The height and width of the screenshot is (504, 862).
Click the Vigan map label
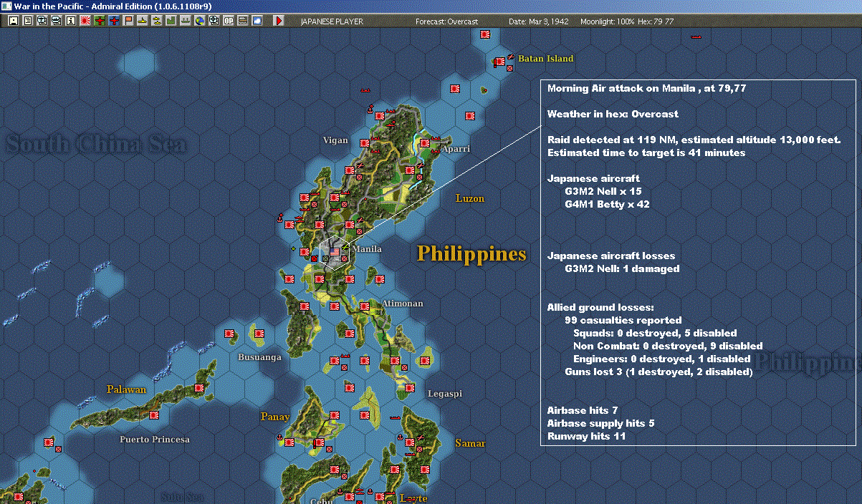pos(335,140)
